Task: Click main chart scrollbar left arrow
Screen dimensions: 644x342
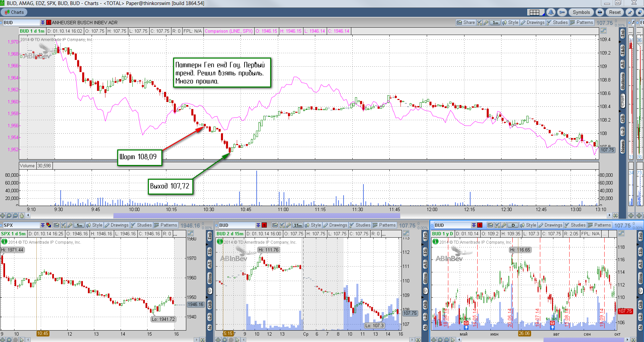Action: point(28,215)
